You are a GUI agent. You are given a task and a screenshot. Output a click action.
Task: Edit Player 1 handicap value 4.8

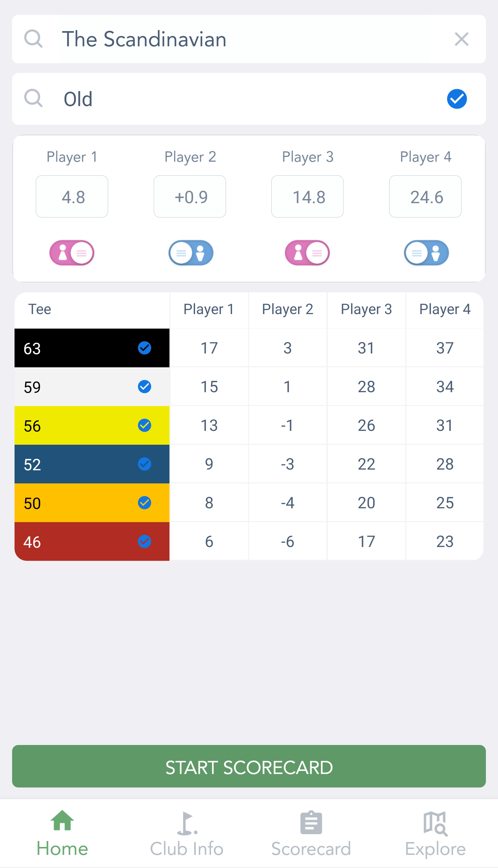[x=72, y=196]
